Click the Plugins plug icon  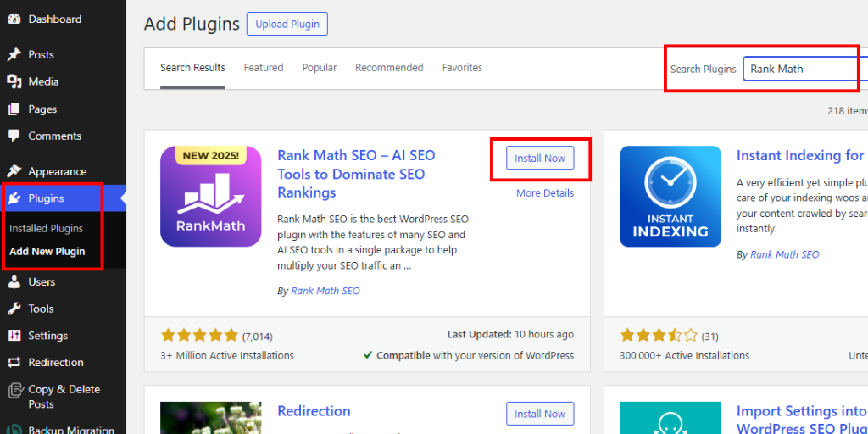pos(14,198)
